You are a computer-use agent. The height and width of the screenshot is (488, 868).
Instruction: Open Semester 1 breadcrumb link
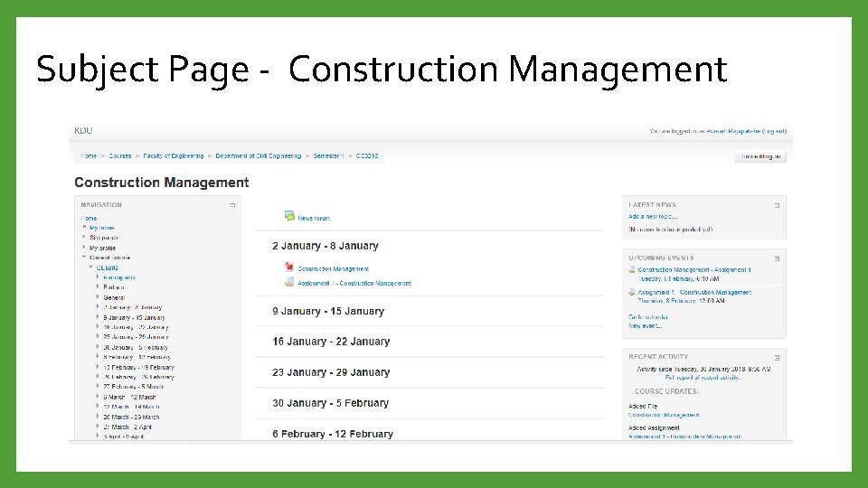click(329, 156)
